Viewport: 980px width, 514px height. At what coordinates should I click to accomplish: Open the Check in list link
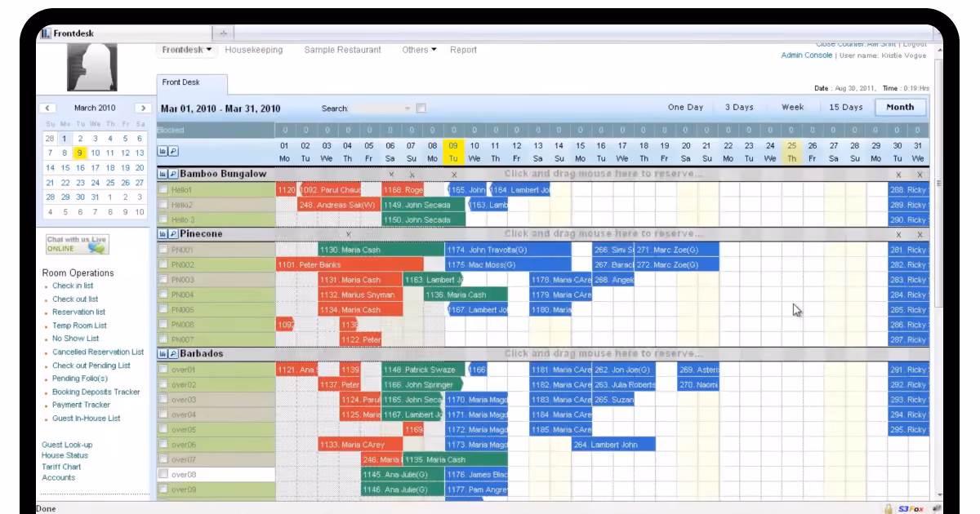(73, 286)
